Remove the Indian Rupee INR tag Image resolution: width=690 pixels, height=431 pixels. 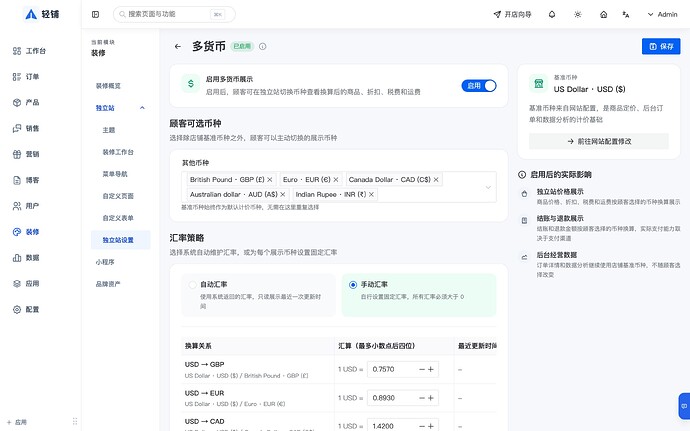click(371, 195)
